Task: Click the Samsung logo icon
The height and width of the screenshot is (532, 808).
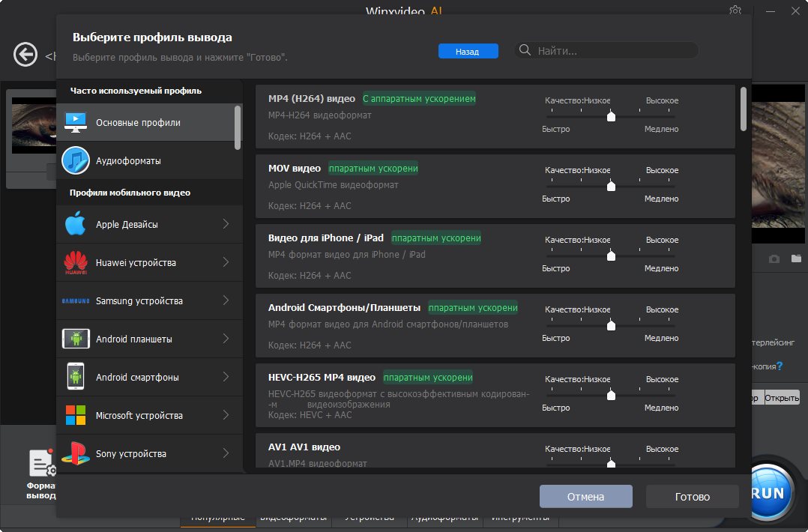Action: point(76,300)
